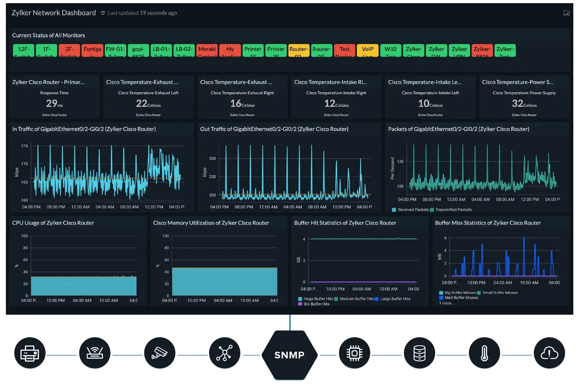Click the CPU Usage chart title

tap(53, 223)
